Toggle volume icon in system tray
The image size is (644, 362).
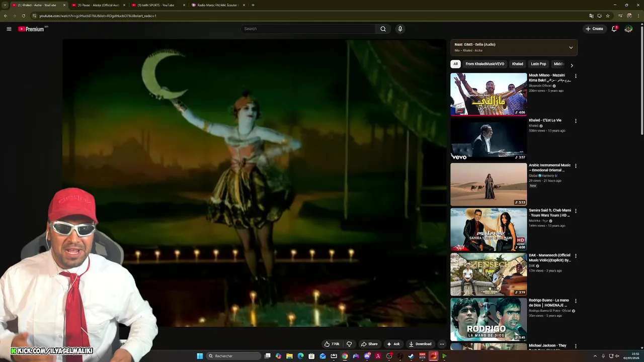[618, 356]
